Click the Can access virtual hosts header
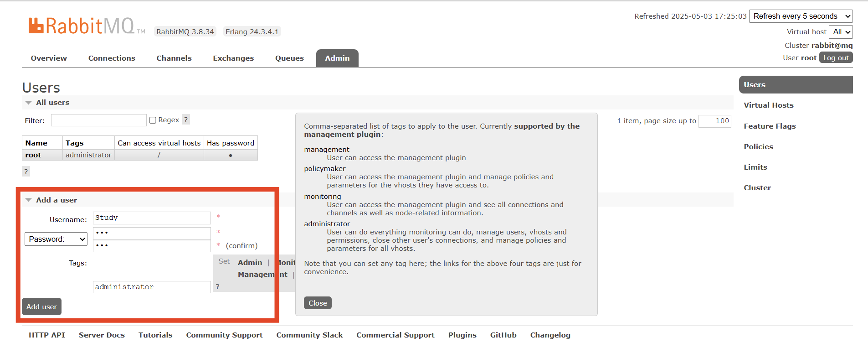This screenshot has width=868, height=348. [159, 143]
